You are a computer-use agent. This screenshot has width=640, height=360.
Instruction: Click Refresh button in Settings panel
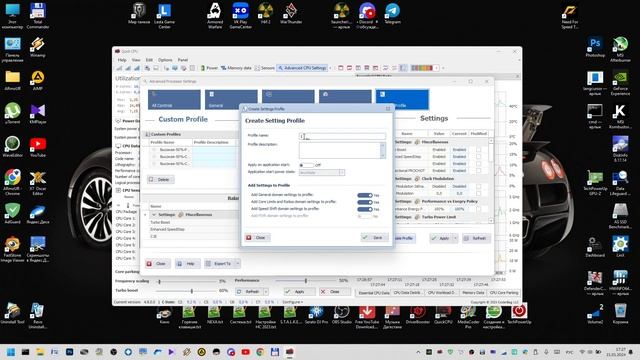(476, 238)
